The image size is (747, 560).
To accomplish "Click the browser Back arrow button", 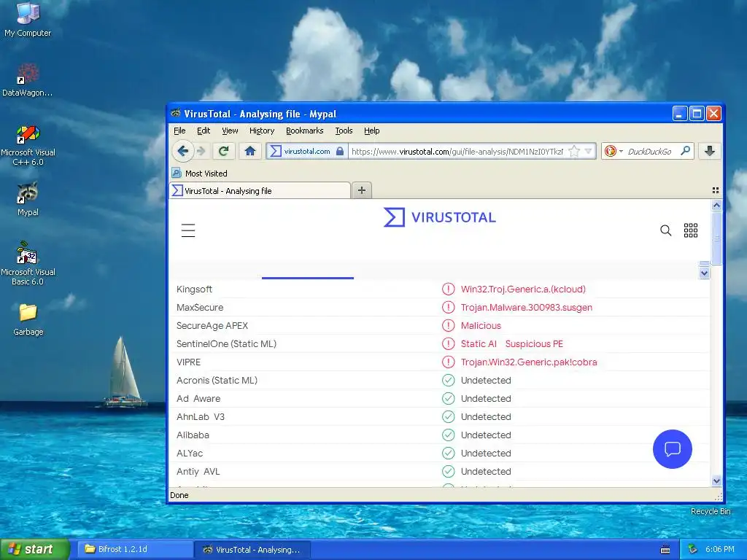I will [x=182, y=152].
